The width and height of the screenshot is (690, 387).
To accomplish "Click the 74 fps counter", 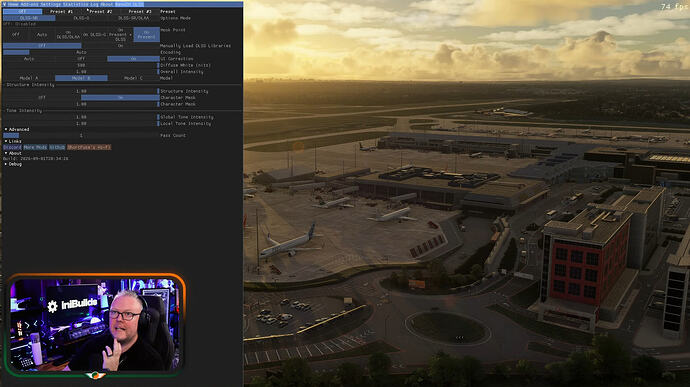I will (674, 7).
